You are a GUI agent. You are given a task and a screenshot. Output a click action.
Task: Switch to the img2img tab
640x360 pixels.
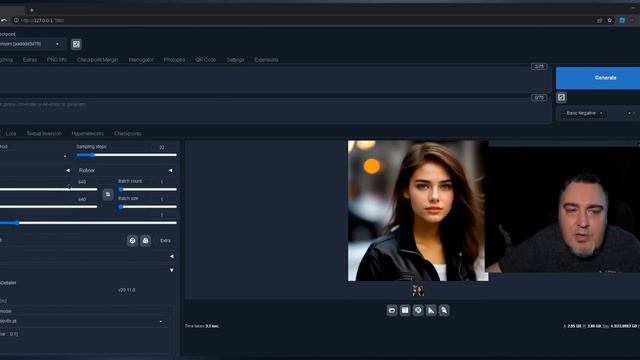[x=6, y=60]
